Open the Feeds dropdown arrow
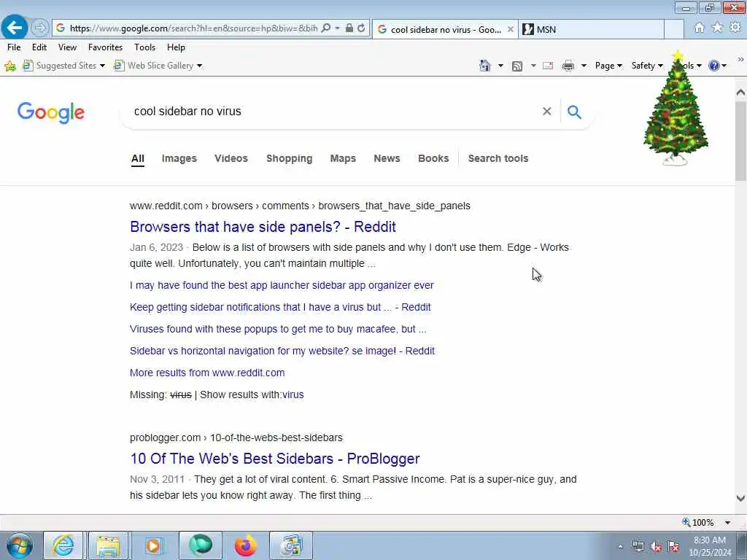747x560 pixels. pos(533,66)
